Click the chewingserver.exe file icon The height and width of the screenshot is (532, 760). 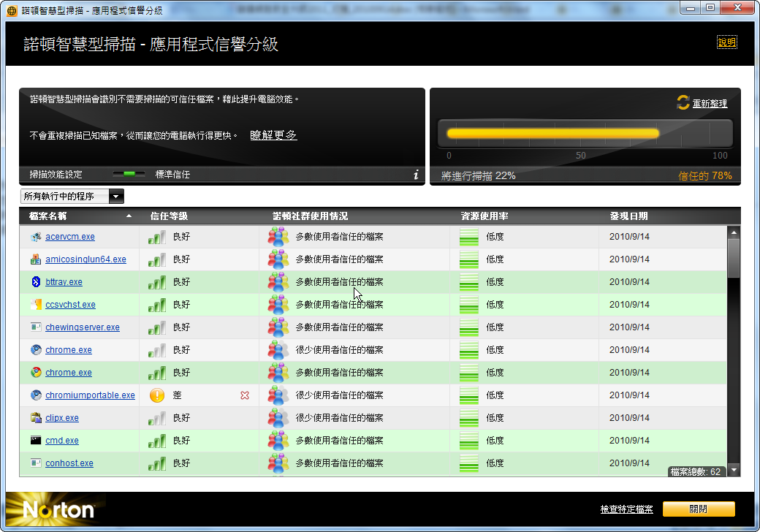[x=36, y=327]
